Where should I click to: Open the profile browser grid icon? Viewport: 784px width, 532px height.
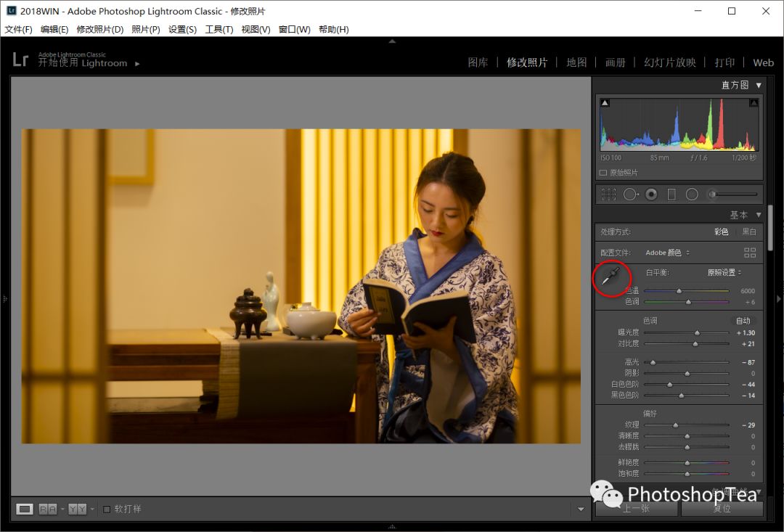750,253
